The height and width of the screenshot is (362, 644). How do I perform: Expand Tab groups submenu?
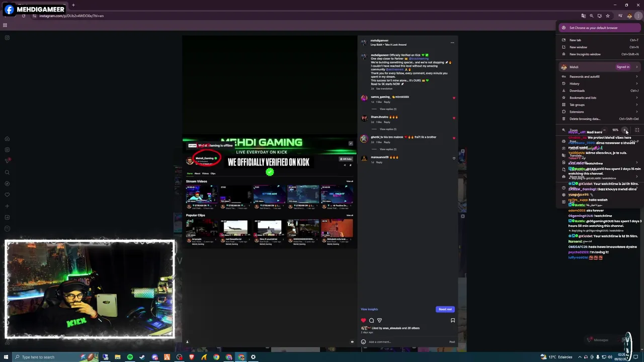coord(599,105)
